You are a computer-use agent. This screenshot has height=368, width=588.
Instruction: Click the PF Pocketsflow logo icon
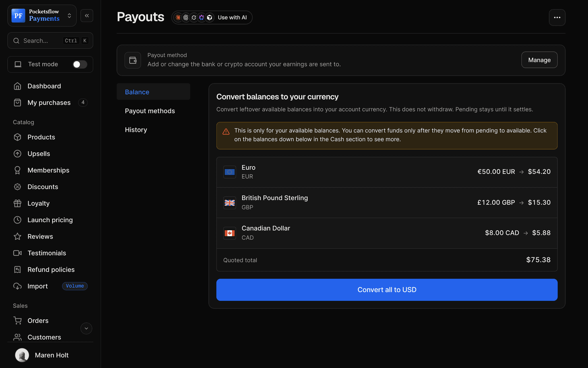point(18,16)
